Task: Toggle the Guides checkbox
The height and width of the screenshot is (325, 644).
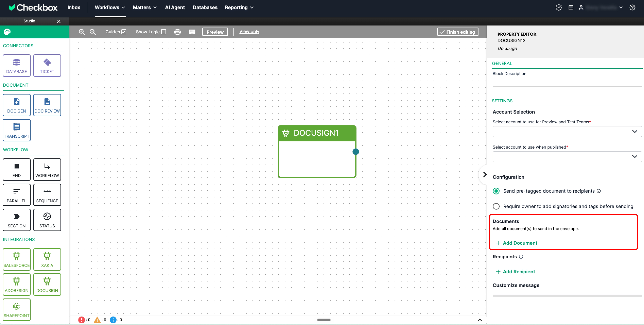Action: (x=124, y=32)
